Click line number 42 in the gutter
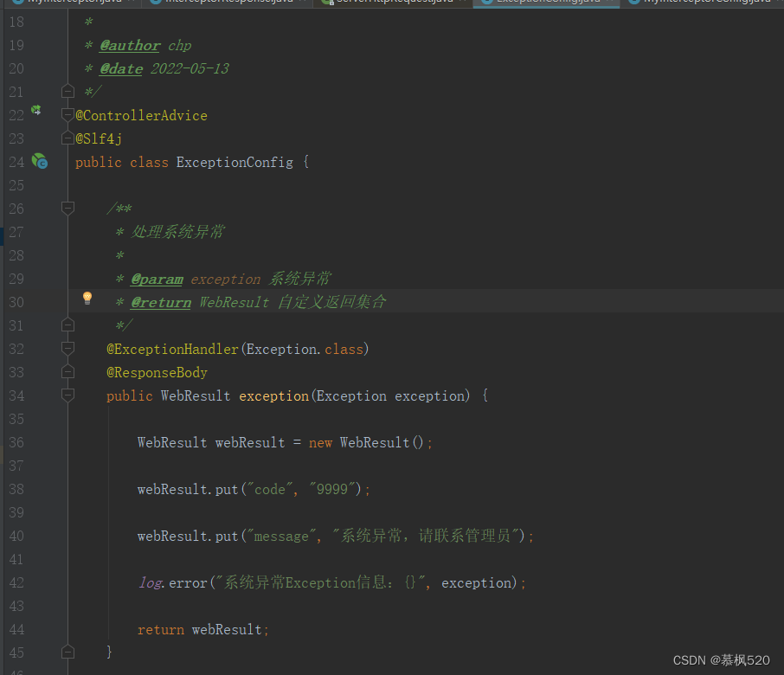Image resolution: width=784 pixels, height=675 pixels. click(16, 582)
